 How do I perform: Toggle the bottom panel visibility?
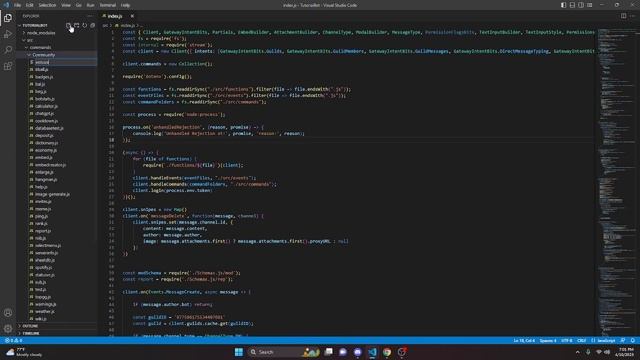tap(572, 5)
